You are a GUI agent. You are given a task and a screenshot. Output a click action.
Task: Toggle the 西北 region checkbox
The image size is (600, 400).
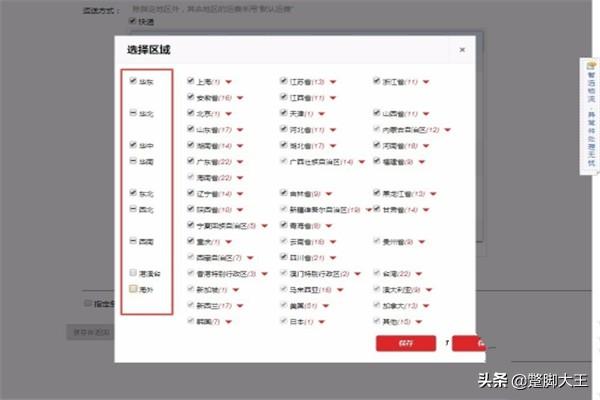(x=133, y=209)
